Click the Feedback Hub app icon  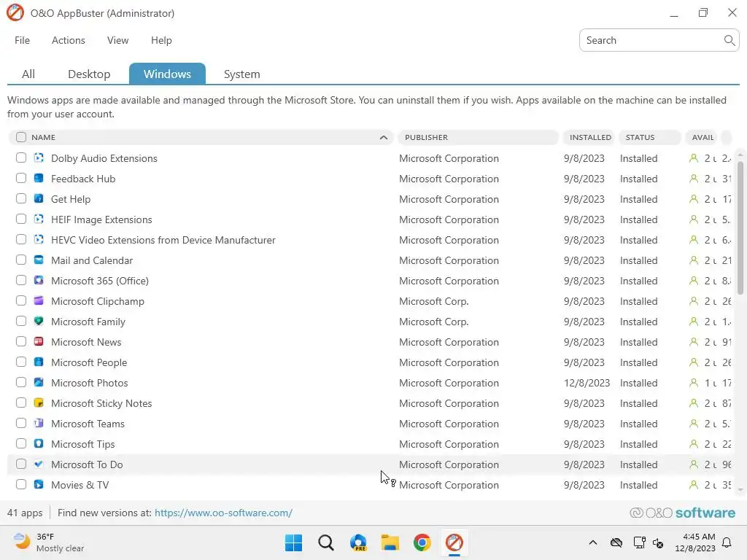[39, 178]
